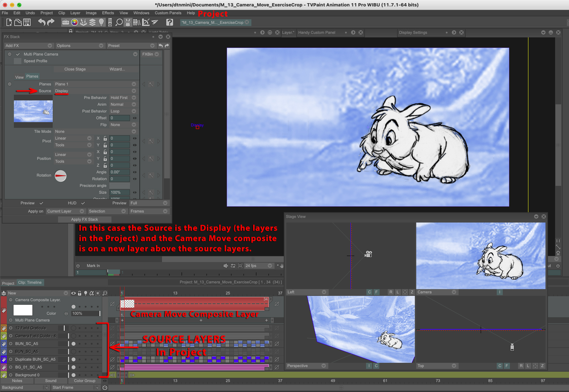Toggle the Speed Profile checkbox
The width and height of the screenshot is (569, 392).
point(18,61)
